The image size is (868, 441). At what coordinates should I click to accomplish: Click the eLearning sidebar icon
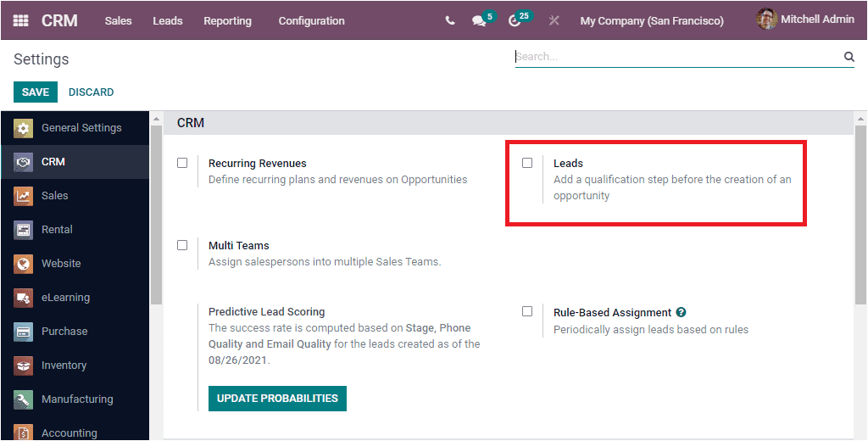click(23, 298)
